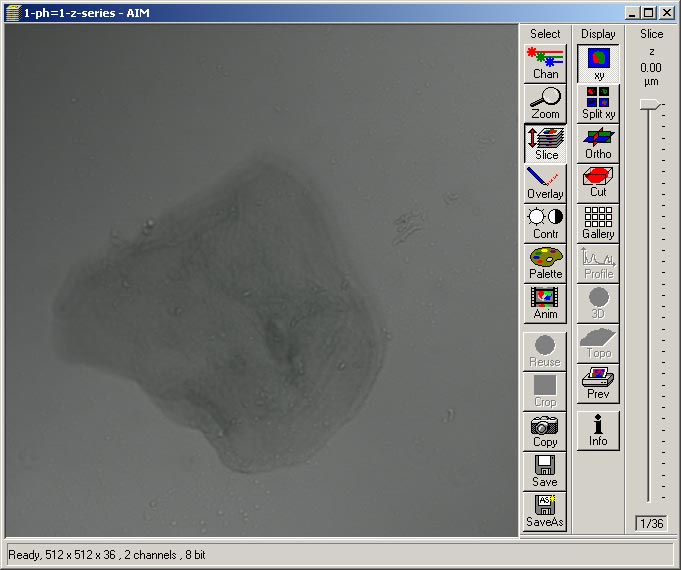Open the Profile display
Viewport: 681px width, 570px height.
coord(598,264)
